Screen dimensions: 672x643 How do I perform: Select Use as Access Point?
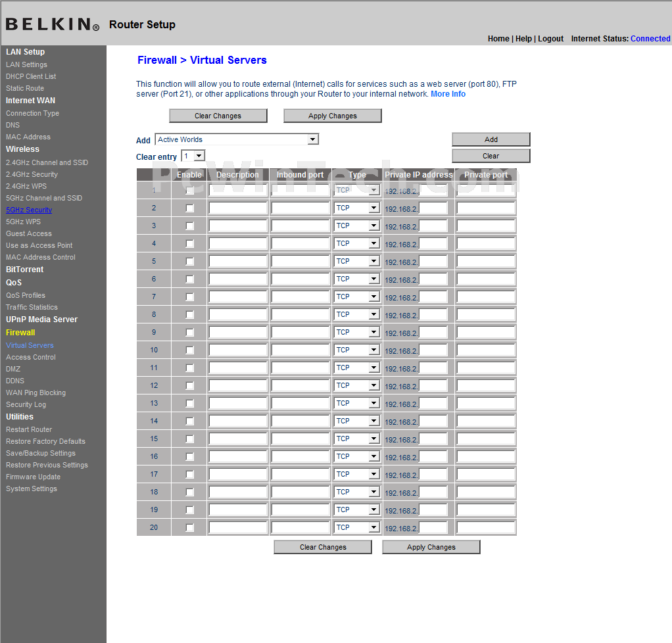39,246
